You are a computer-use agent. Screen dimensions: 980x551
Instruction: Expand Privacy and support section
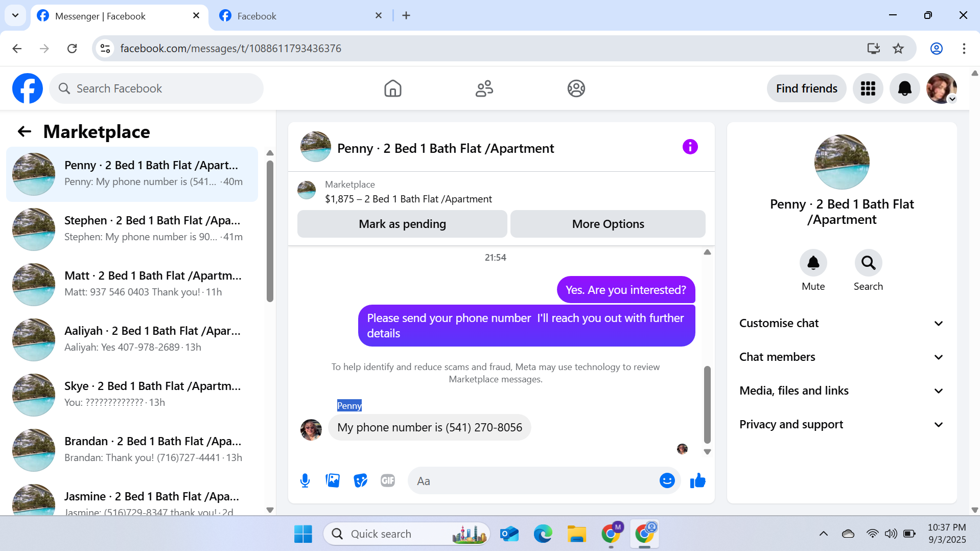[x=841, y=424]
